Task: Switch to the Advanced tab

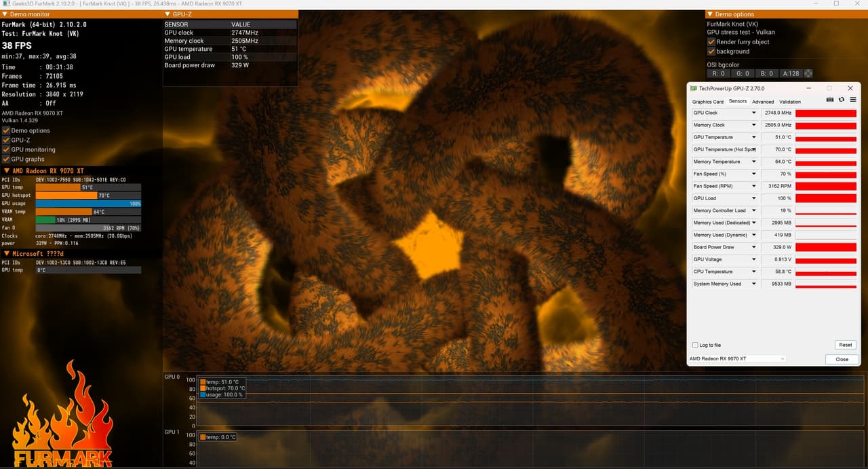Action: click(x=763, y=102)
